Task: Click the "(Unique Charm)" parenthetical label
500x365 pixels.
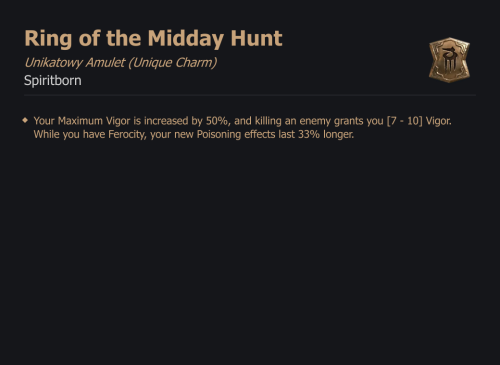Action: 173,63
